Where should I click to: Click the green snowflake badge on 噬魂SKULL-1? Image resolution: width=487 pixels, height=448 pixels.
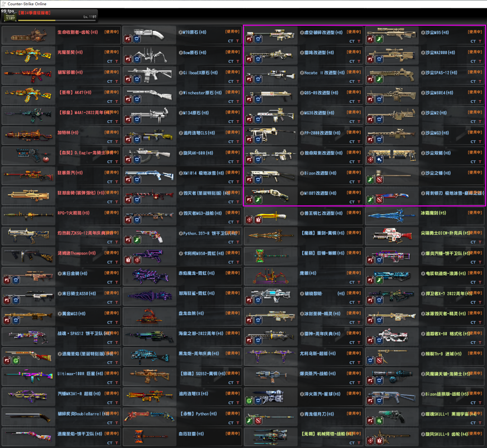[x=379, y=421]
